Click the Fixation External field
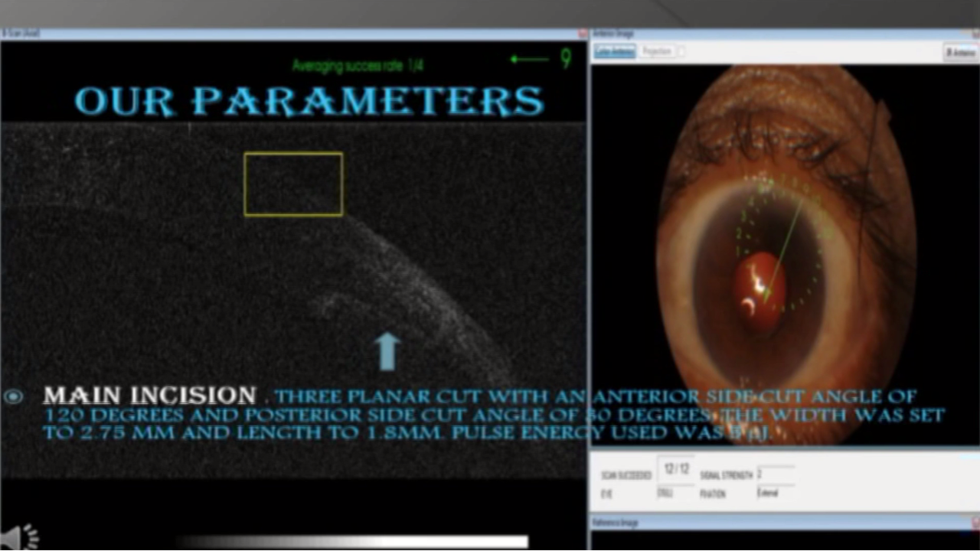This screenshot has height=551, width=980. pyautogui.click(x=775, y=493)
